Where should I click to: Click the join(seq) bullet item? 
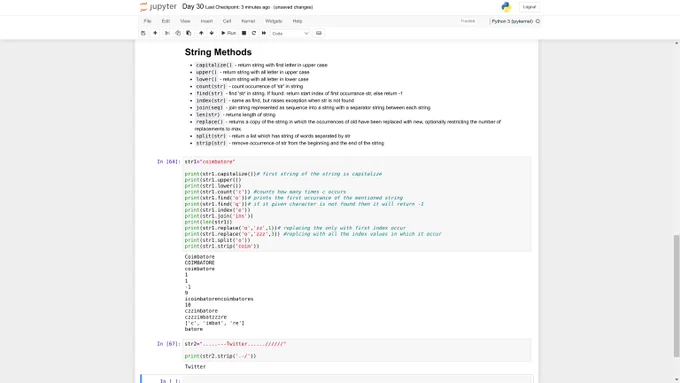click(x=313, y=108)
